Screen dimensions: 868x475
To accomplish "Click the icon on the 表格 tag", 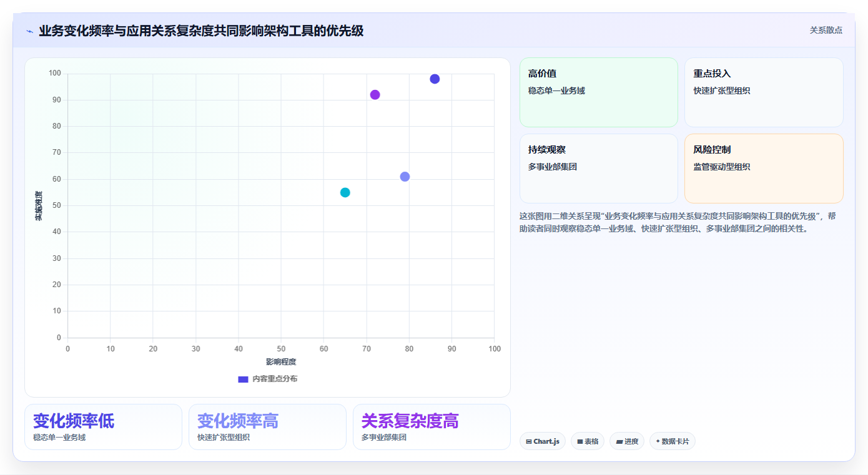I will pos(580,441).
